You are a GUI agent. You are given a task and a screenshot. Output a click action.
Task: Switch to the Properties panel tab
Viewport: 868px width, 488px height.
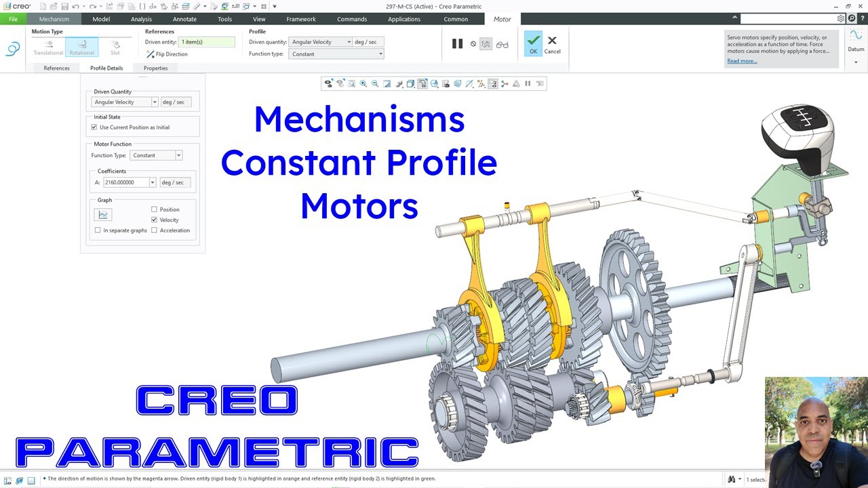(x=155, y=68)
